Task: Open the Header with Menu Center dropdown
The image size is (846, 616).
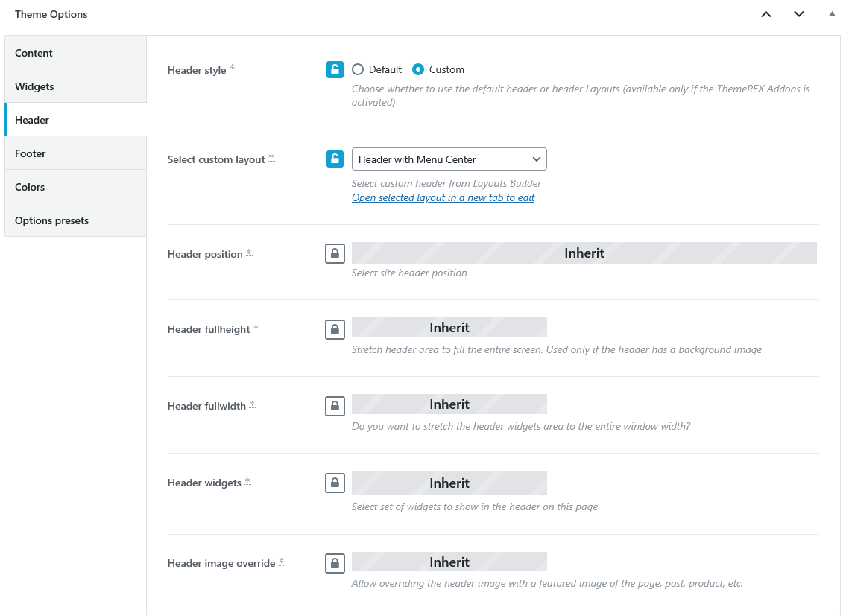Action: click(x=449, y=159)
